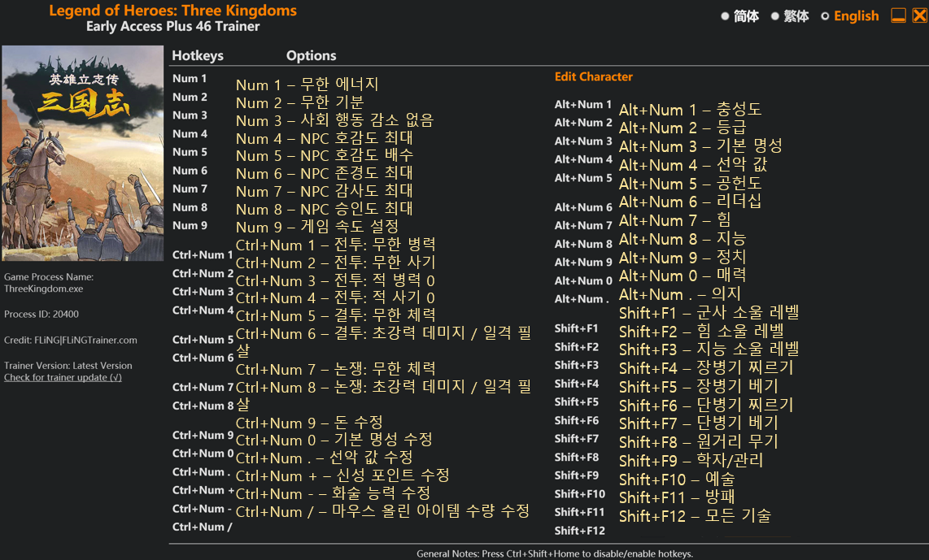The height and width of the screenshot is (560, 929).
Task: Click the Process ID: 20400 text
Action: click(41, 315)
